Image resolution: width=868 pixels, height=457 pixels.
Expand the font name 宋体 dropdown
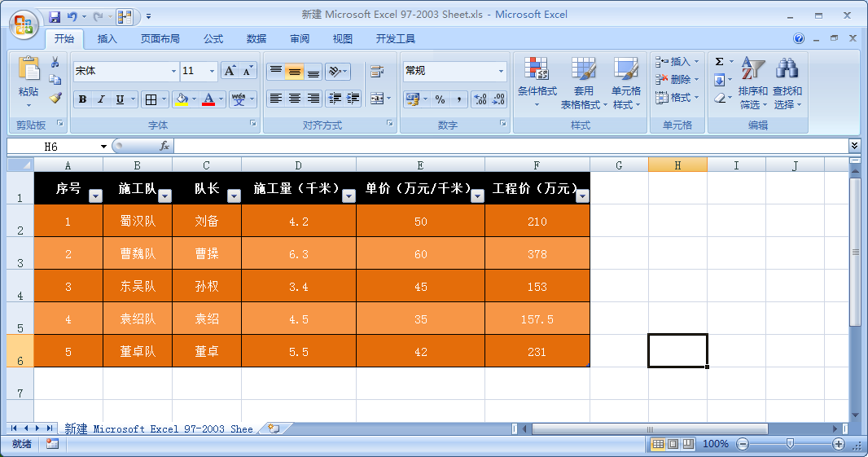click(173, 72)
